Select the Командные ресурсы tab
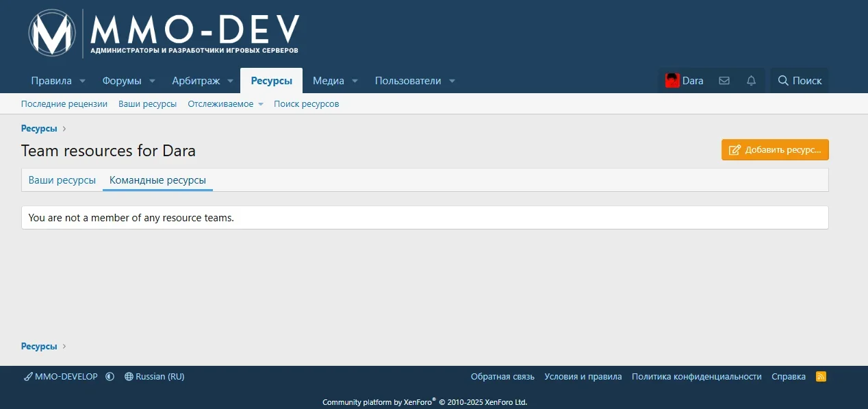868x409 pixels. point(157,180)
